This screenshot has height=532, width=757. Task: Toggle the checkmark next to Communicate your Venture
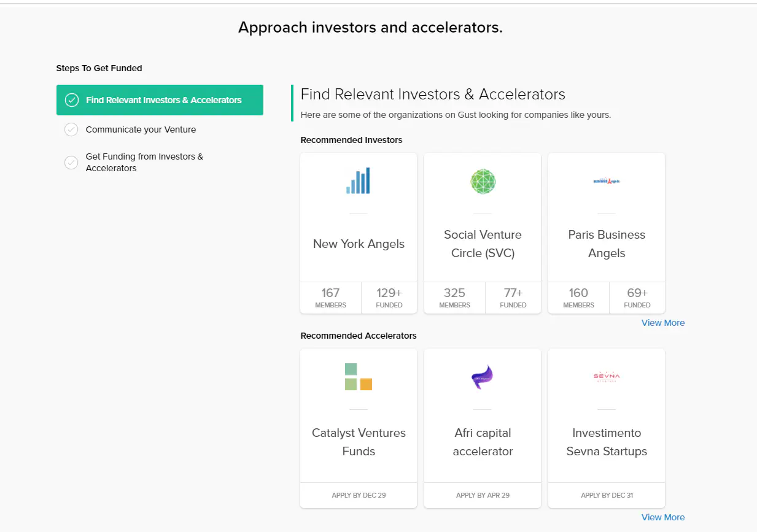pos(71,129)
